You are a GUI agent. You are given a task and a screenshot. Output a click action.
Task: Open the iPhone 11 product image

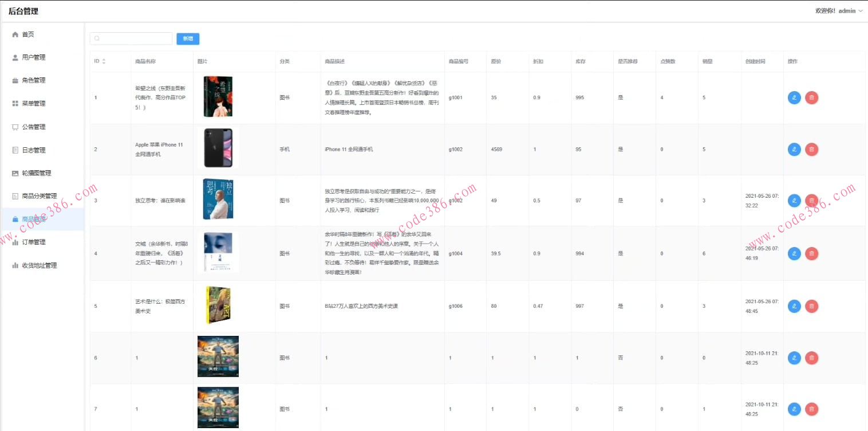(218, 148)
